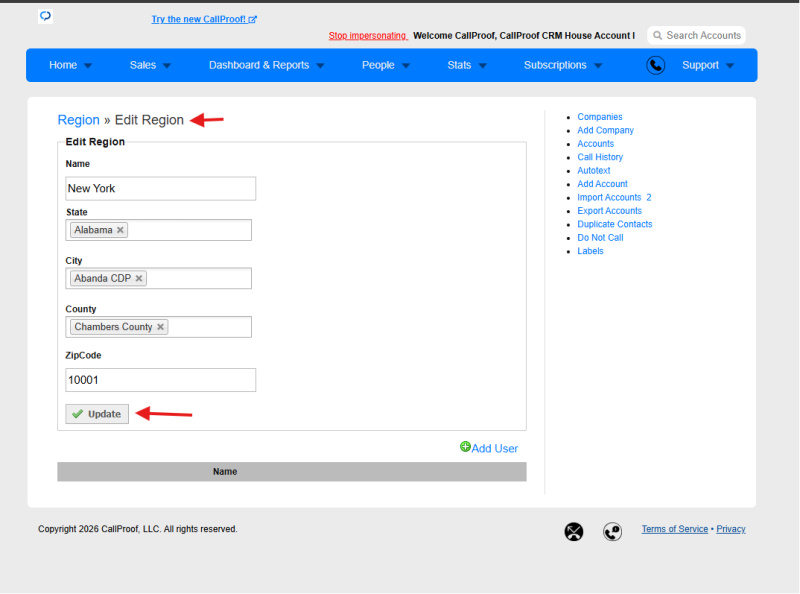
Task: Open the Privacy footer link
Action: pos(731,529)
